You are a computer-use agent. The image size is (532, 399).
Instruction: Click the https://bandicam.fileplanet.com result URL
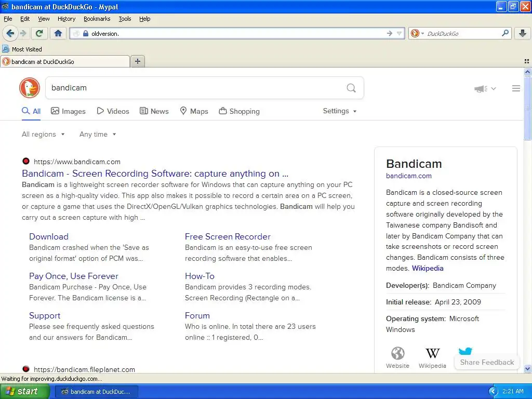coord(84,369)
